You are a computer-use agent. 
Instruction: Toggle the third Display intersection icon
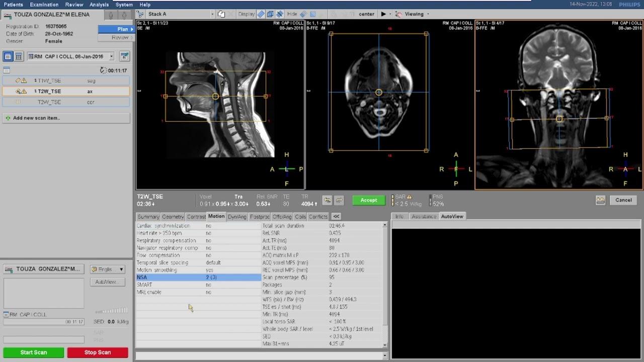click(x=280, y=14)
